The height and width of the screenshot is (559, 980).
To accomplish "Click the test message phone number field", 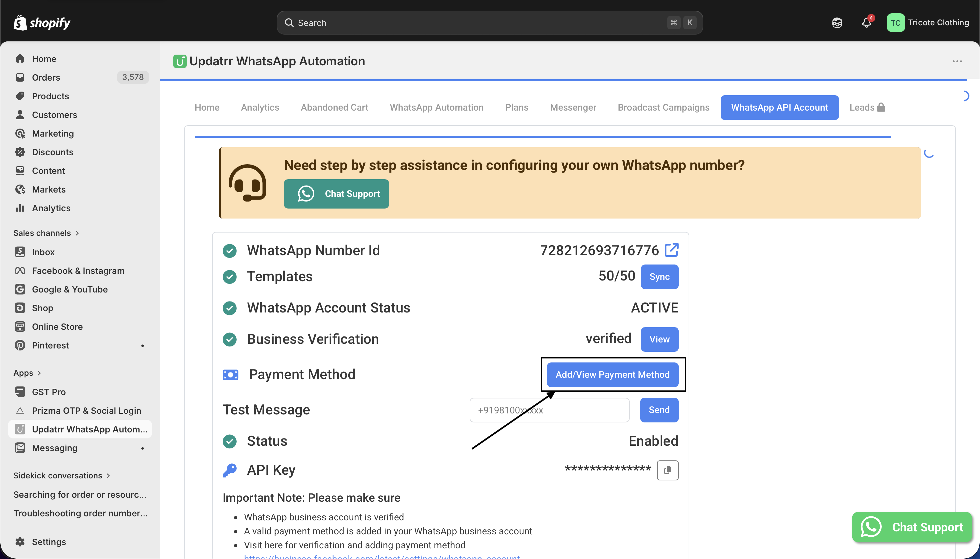I will [x=549, y=410].
